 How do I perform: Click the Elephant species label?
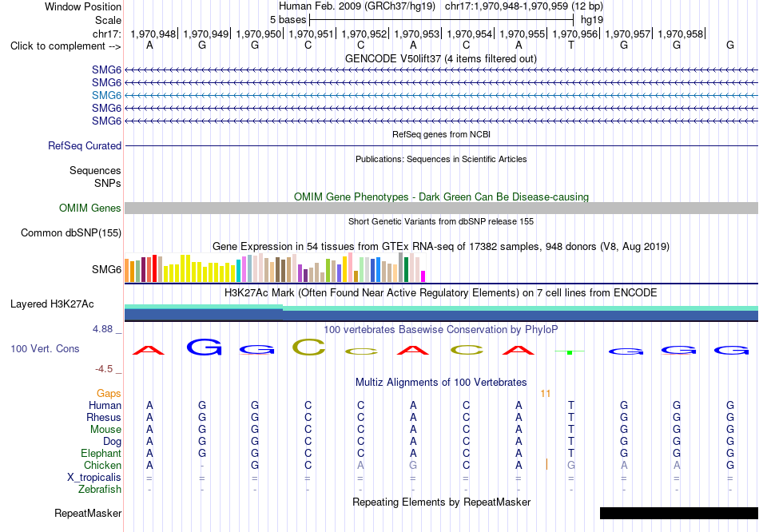pos(101,454)
